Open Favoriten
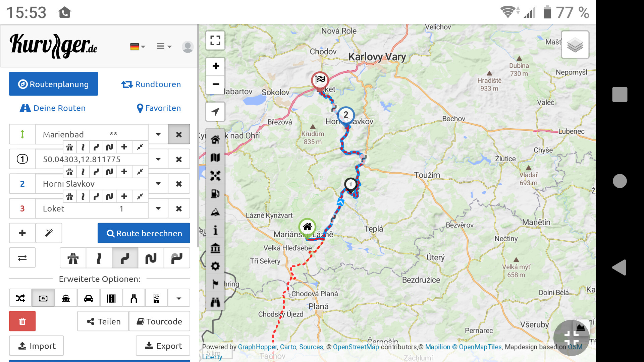 [159, 108]
